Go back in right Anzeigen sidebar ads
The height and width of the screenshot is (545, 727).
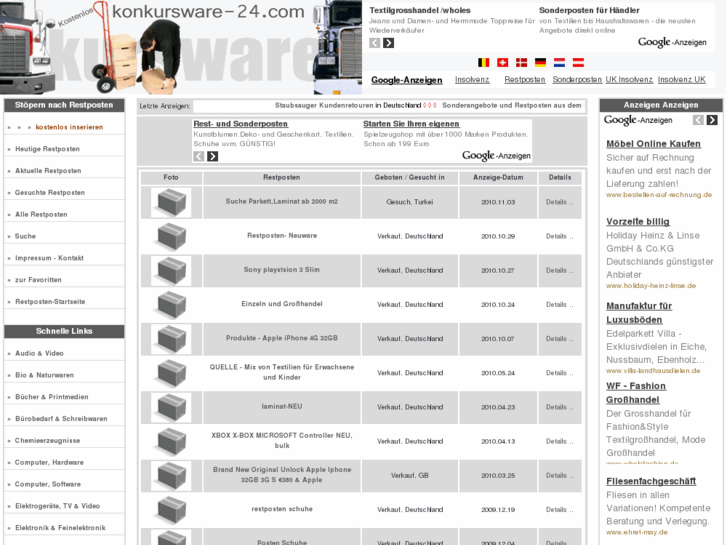click(x=698, y=120)
